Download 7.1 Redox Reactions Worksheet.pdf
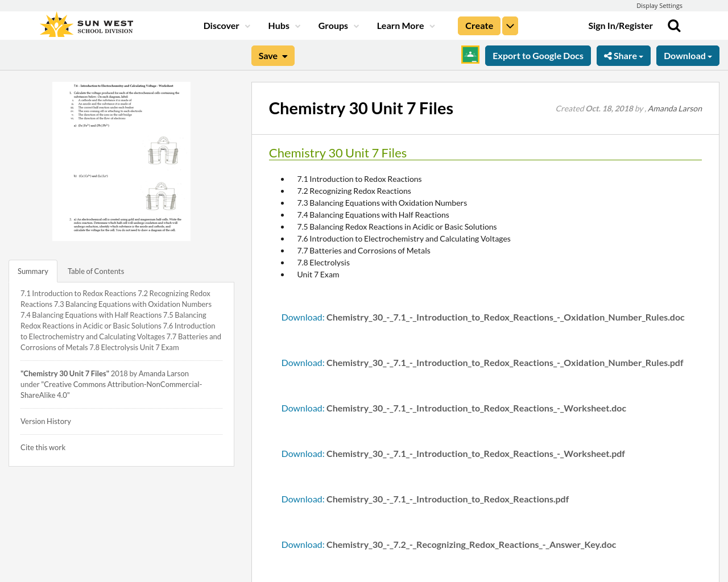 tap(453, 454)
